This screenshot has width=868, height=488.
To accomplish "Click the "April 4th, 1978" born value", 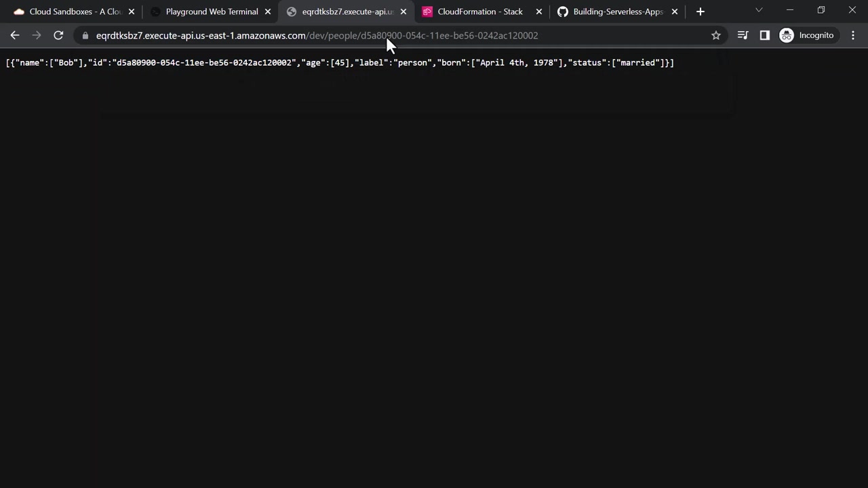I will (517, 62).
